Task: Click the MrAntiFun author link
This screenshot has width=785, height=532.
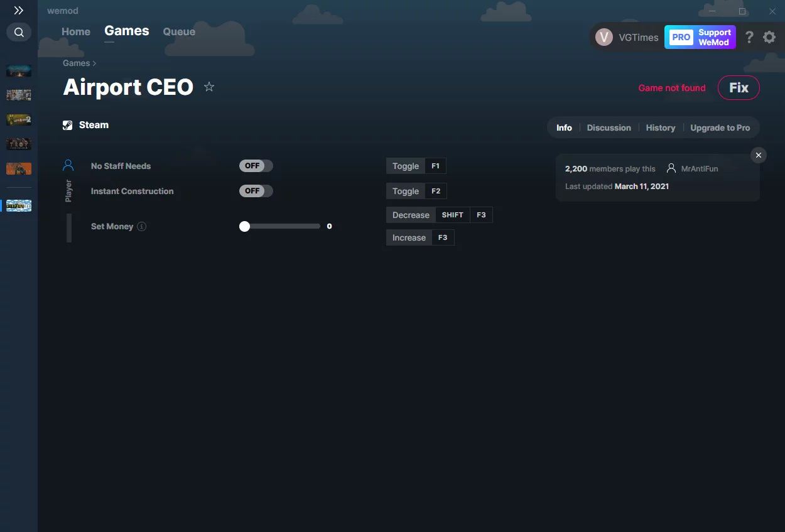Action: coord(700,169)
